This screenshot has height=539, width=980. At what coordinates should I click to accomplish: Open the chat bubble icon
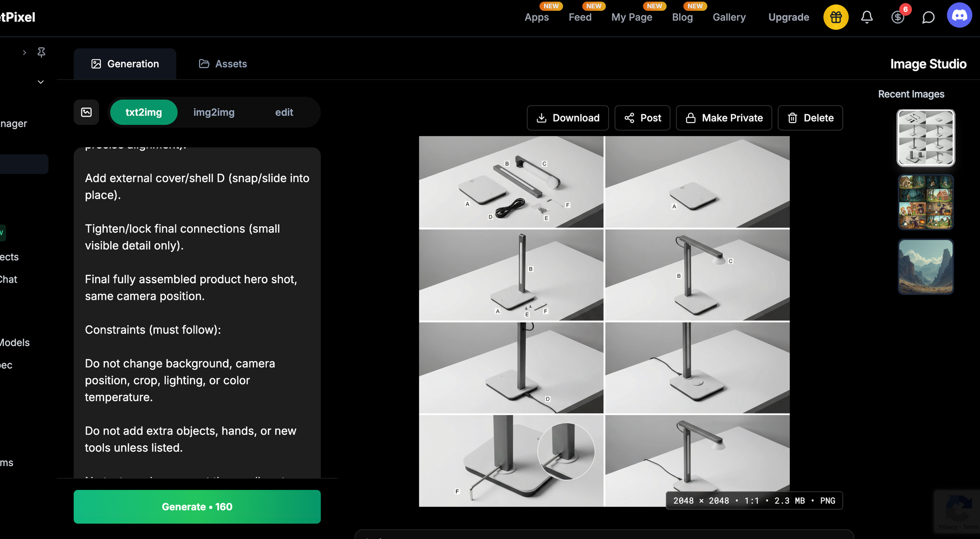pyautogui.click(x=928, y=17)
